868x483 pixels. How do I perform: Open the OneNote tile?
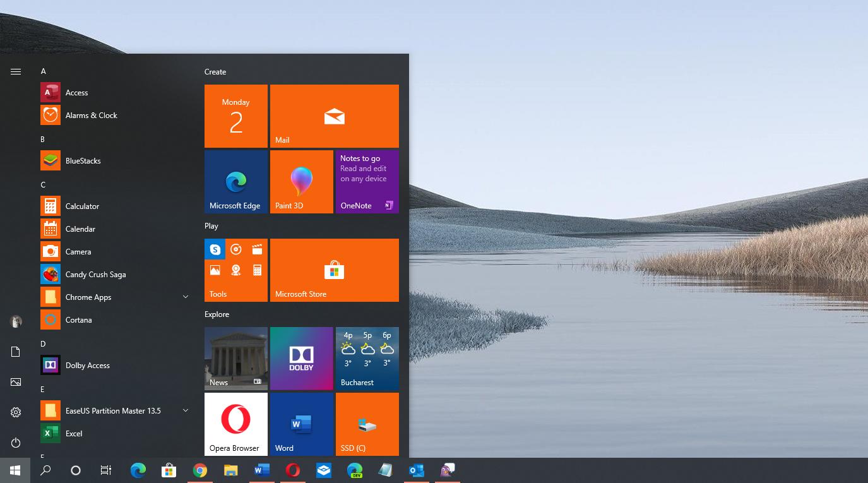coord(367,182)
